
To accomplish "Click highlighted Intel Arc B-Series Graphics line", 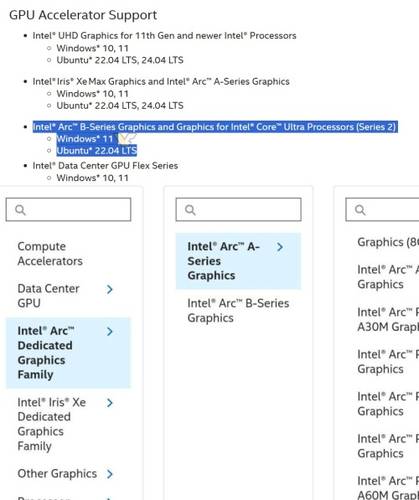I will tap(214, 127).
